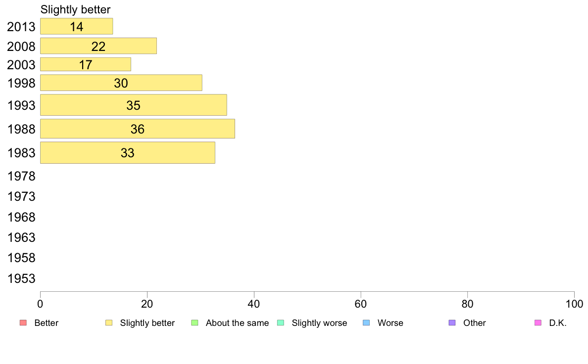Click the About the same legend text
Viewport: 588px width, 364px height.
click(x=238, y=323)
